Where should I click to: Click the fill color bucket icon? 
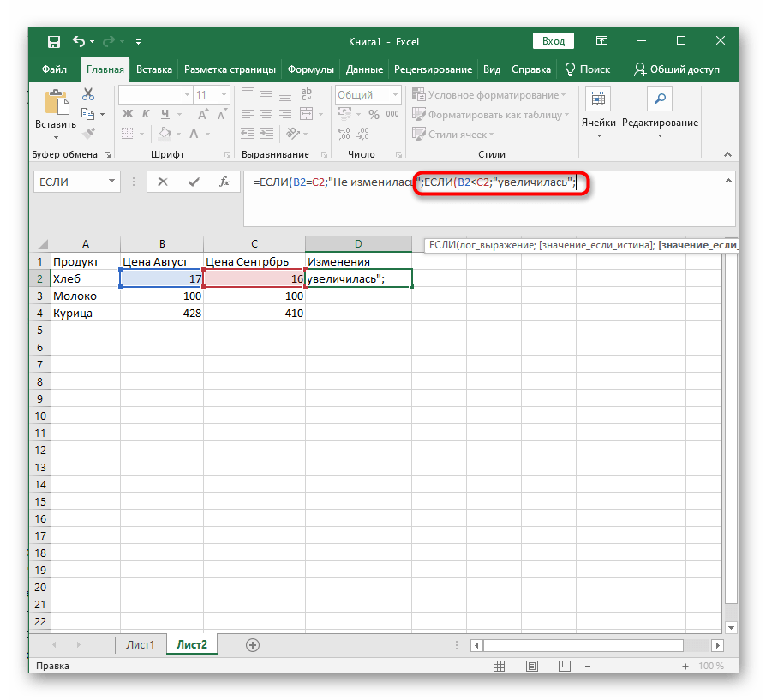[x=165, y=134]
